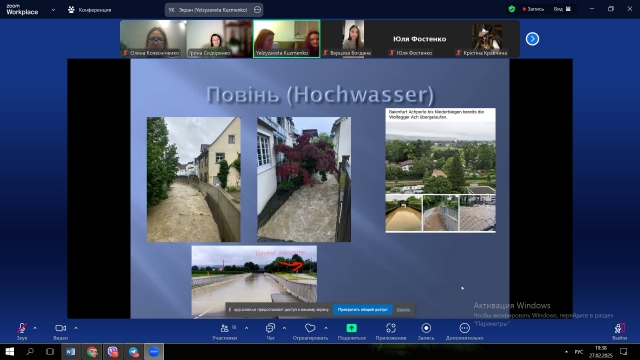
Task: Open the Zoom Workplace dropdown arrow
Action: pyautogui.click(x=53, y=10)
